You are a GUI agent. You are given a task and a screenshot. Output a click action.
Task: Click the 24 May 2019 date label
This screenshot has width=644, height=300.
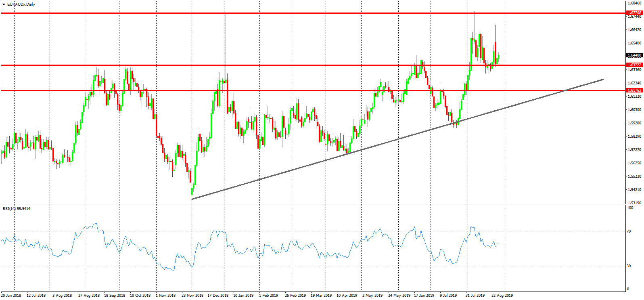tap(399, 295)
